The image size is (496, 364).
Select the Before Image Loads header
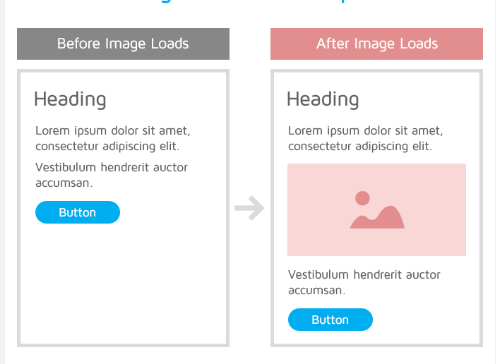click(x=123, y=44)
